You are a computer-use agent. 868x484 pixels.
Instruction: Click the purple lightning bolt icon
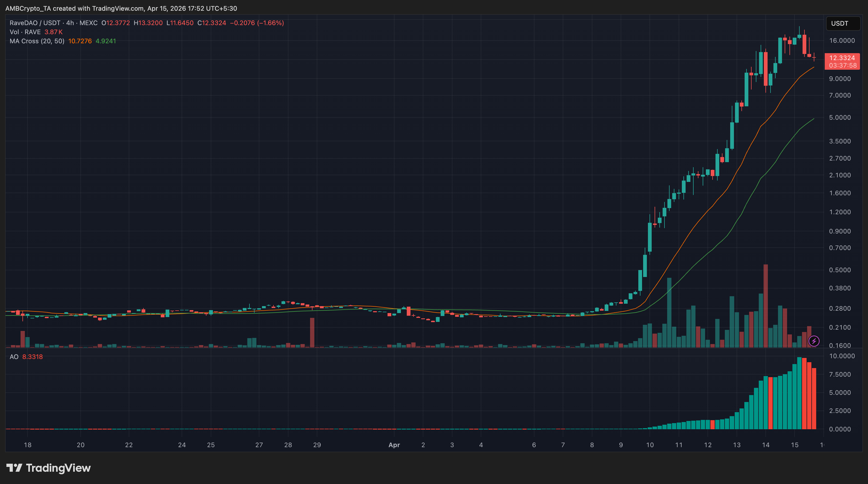click(x=814, y=341)
